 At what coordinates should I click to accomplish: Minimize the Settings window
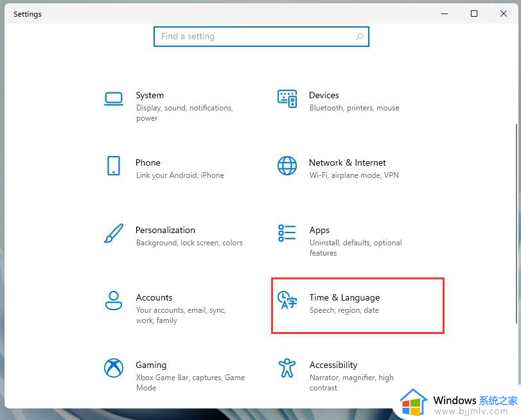coord(445,13)
